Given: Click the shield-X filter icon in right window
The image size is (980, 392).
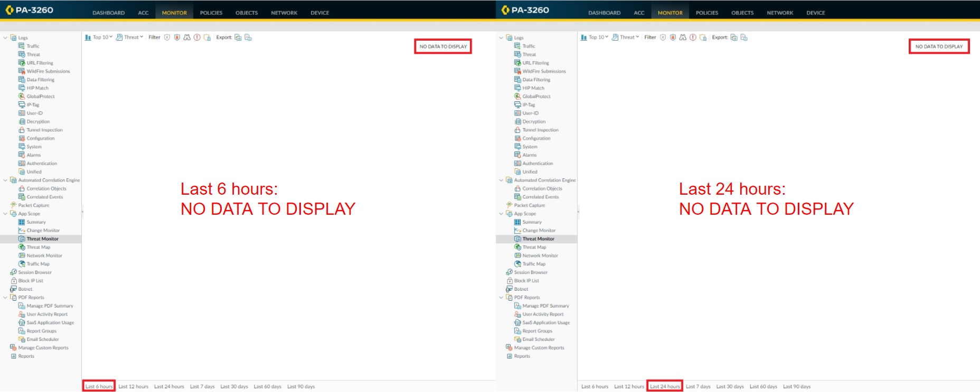Looking at the screenshot, I should point(663,37).
